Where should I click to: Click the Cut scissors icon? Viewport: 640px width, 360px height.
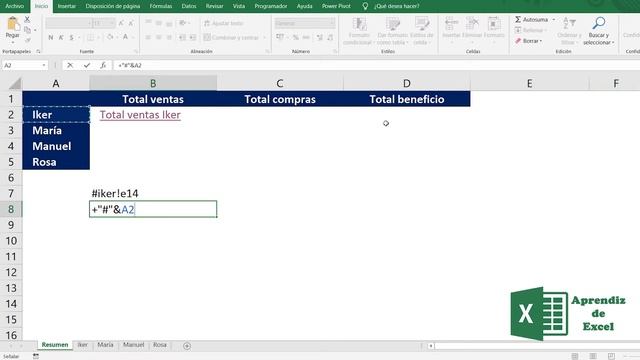[27, 19]
